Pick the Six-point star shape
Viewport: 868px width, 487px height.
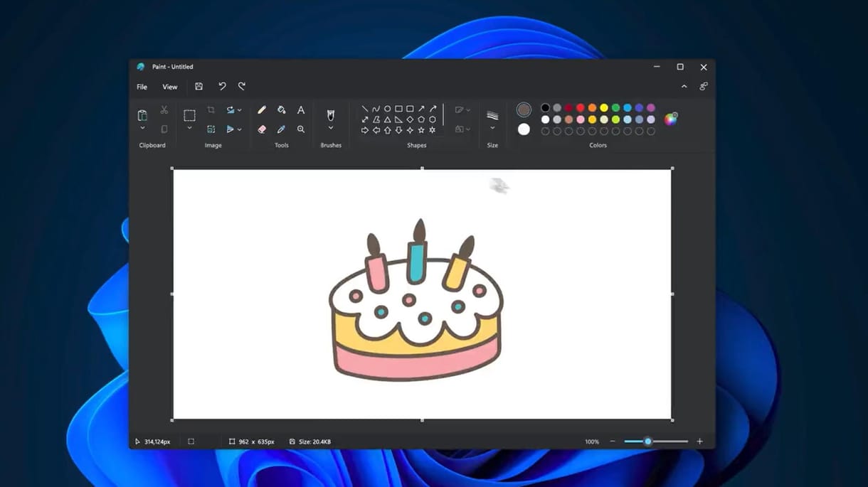coord(433,130)
